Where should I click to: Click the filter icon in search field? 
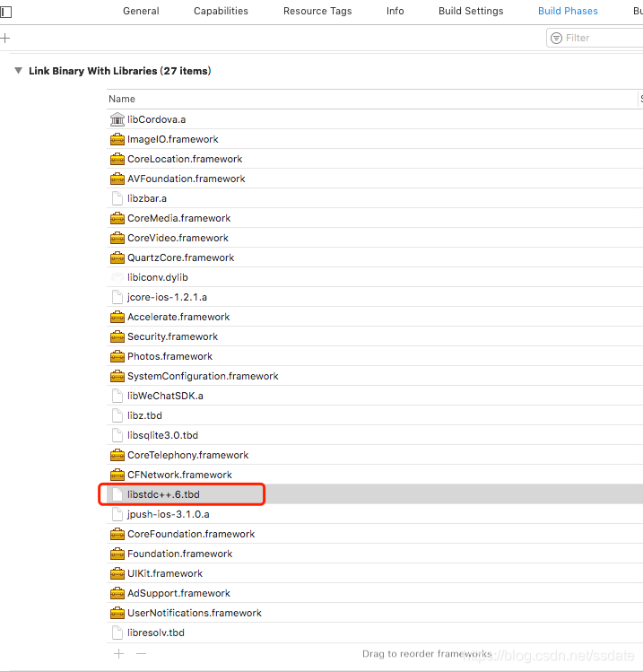pyautogui.click(x=556, y=39)
